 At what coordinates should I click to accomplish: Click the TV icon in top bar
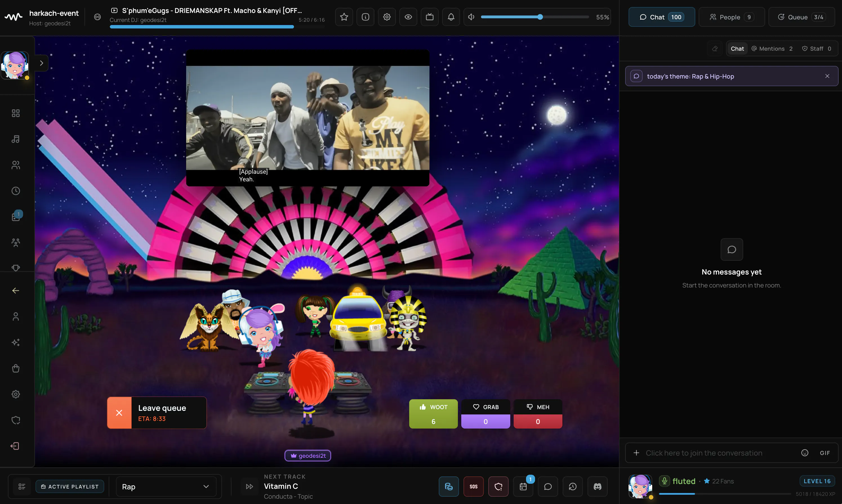point(430,17)
